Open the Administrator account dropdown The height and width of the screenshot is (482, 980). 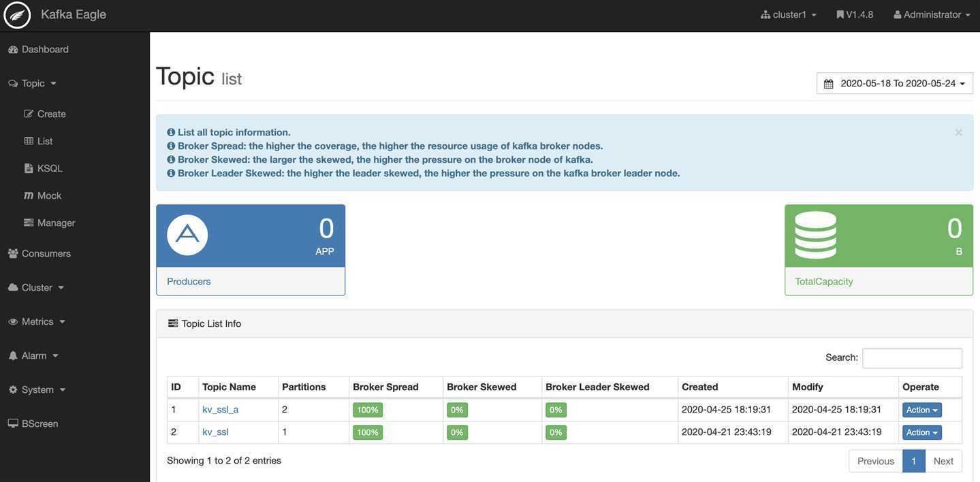click(x=932, y=15)
